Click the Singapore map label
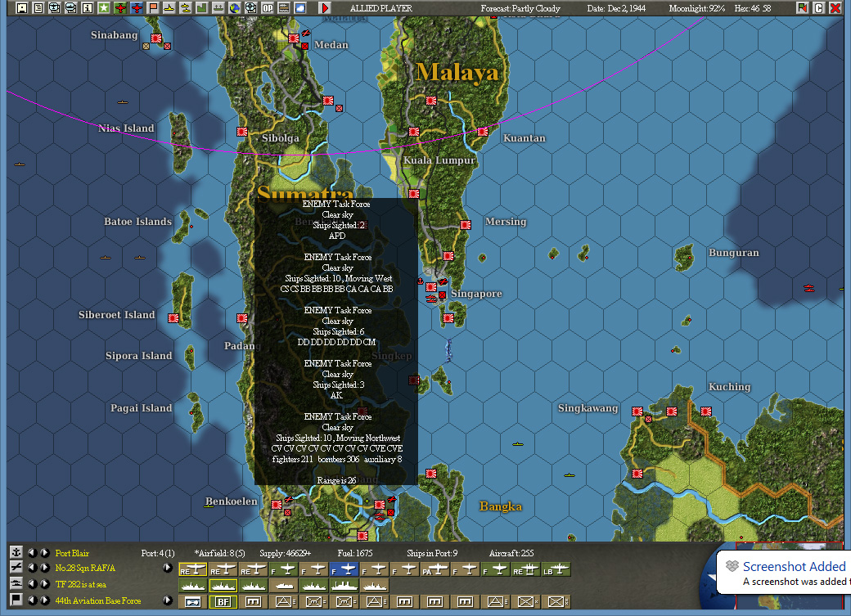This screenshot has width=851, height=616. click(x=476, y=294)
